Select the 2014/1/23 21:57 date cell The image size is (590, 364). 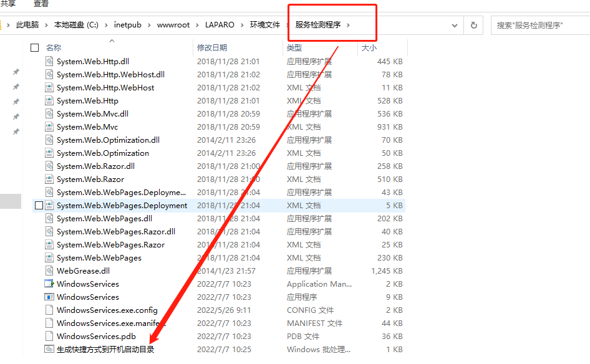click(x=226, y=271)
